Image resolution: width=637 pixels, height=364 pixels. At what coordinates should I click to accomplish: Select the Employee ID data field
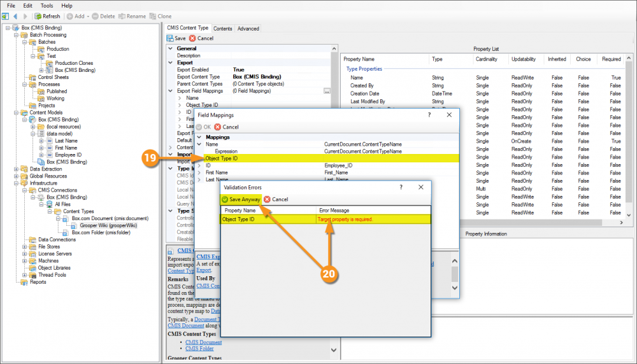(x=68, y=155)
